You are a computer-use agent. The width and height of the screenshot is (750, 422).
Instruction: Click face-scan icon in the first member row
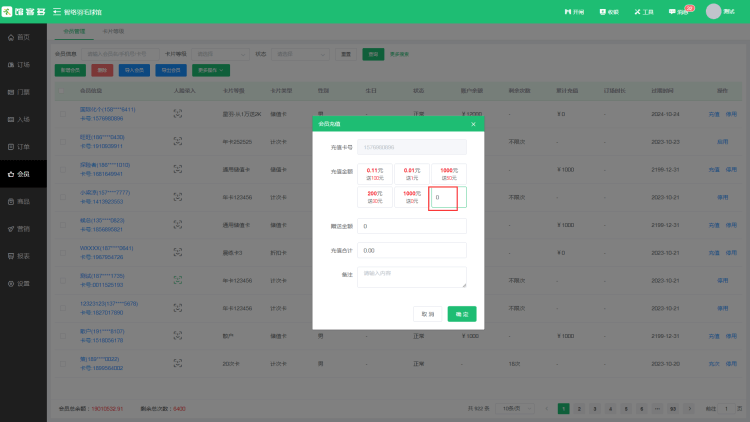[x=179, y=113]
